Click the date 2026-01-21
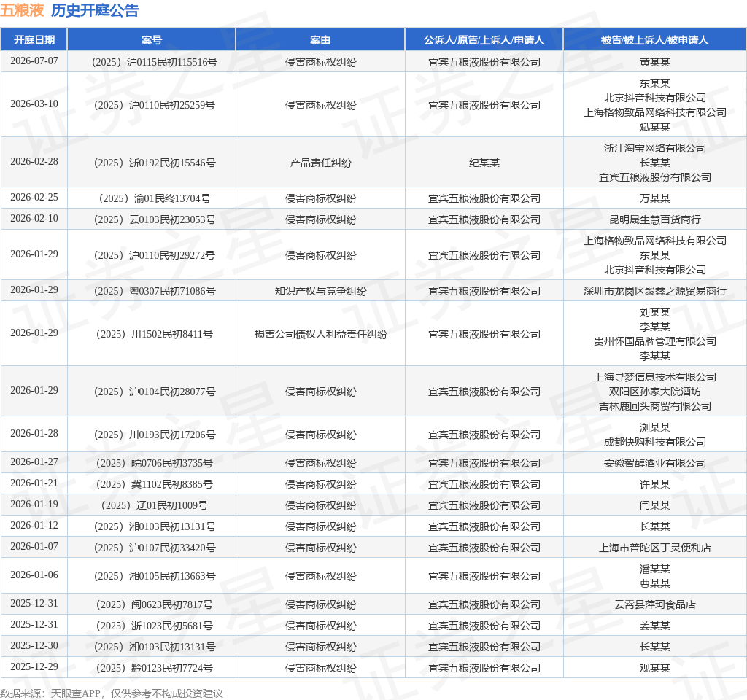747x700 pixels. click(34, 483)
